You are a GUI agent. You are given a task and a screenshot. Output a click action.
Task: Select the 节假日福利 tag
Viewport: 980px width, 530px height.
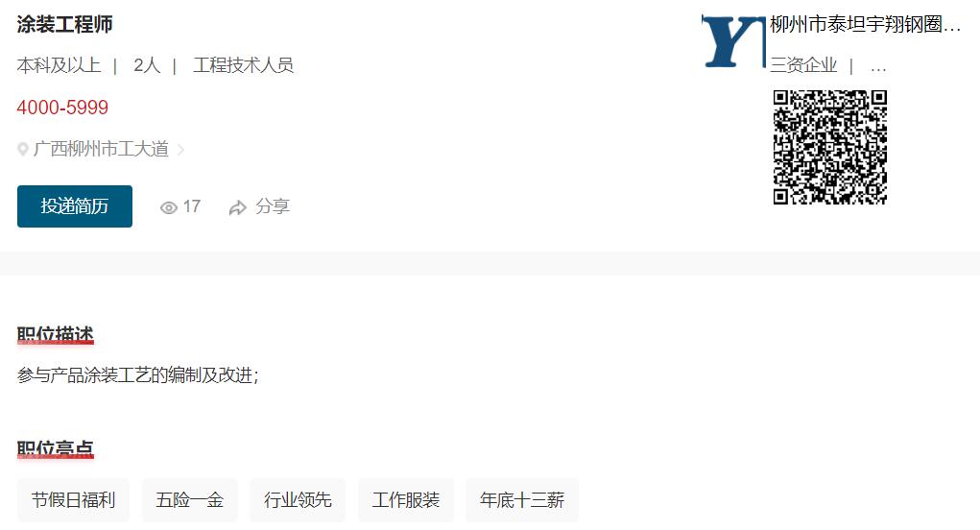(x=73, y=500)
